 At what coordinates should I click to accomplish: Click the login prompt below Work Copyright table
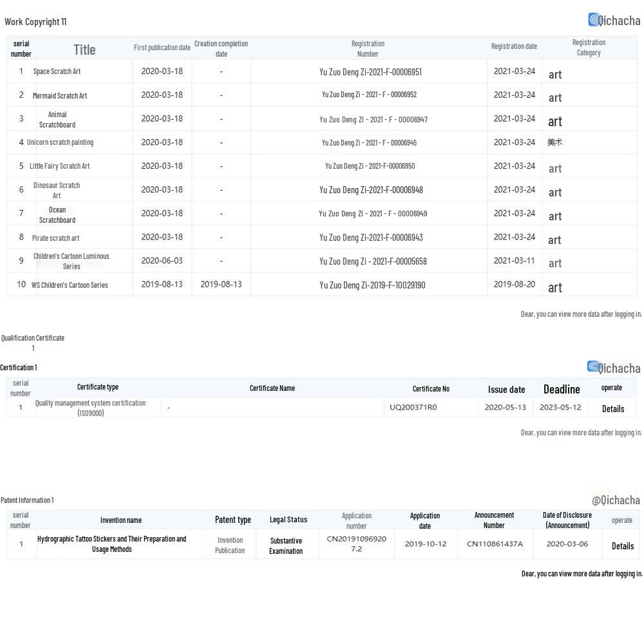pos(581,314)
